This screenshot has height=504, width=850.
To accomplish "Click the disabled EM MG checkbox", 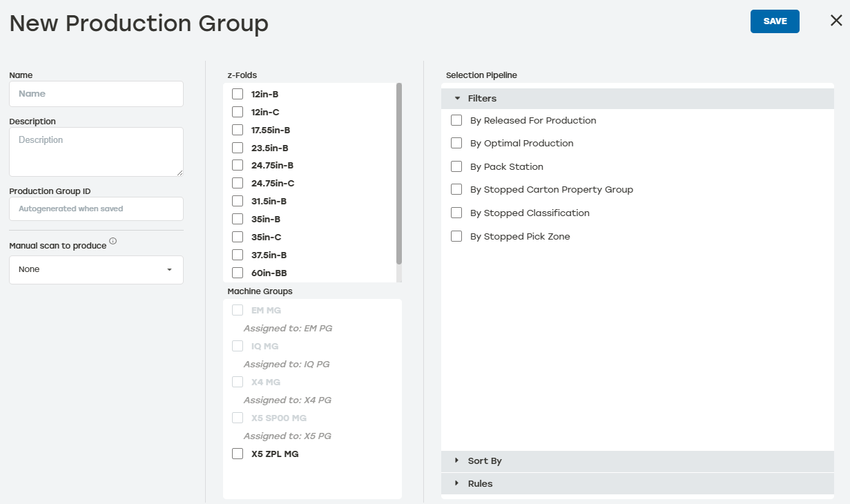I will (x=238, y=310).
